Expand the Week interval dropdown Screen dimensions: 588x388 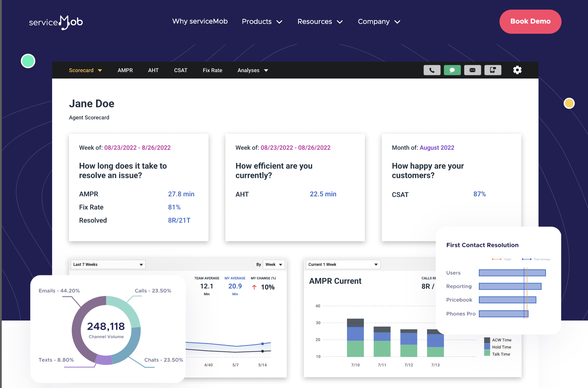click(x=274, y=264)
